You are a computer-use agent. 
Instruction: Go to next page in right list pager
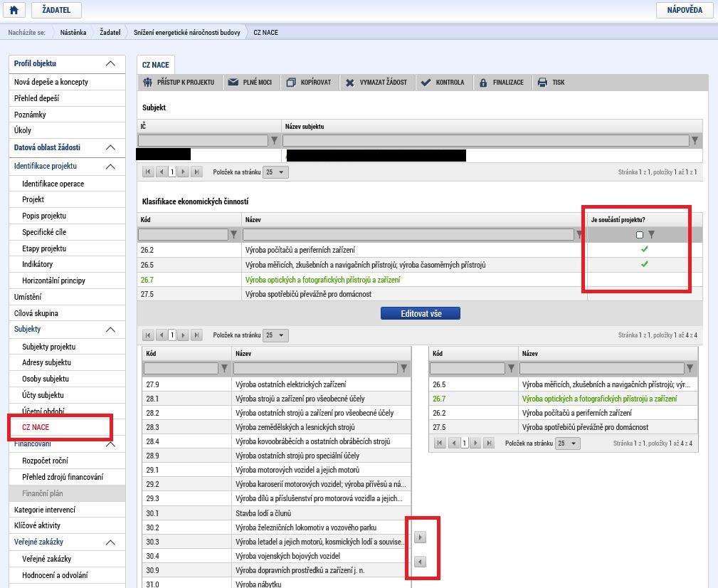[476, 443]
